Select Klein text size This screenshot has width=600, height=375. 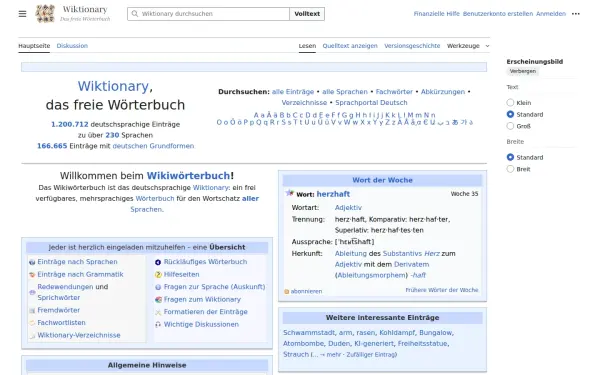tap(510, 103)
